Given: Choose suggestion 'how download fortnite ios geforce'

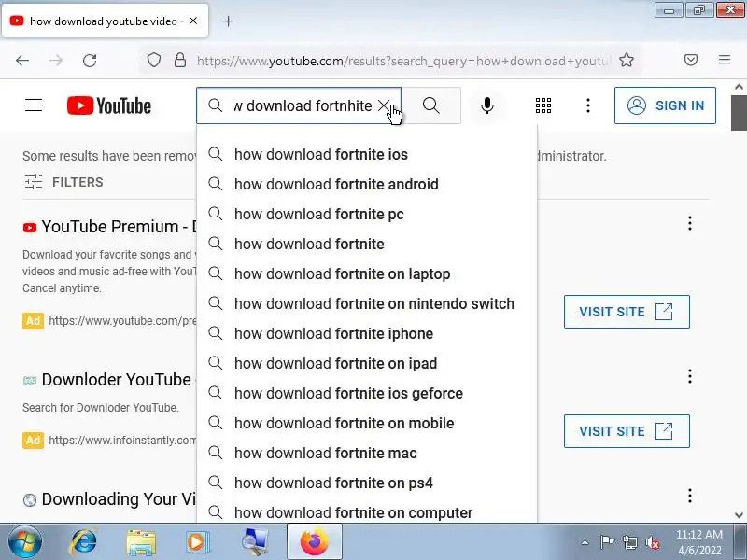Looking at the screenshot, I should coord(367,393).
